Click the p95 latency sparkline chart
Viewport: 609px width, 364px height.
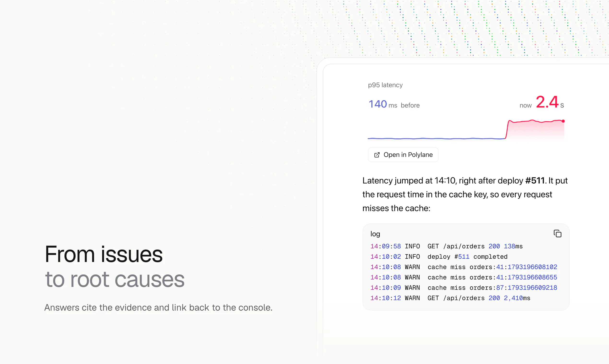click(466, 130)
